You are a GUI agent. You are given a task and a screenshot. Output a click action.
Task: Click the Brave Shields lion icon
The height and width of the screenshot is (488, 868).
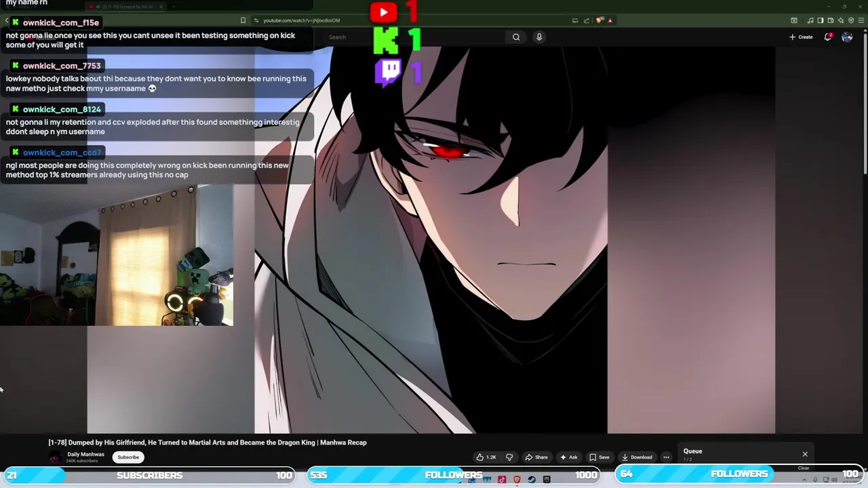point(599,20)
